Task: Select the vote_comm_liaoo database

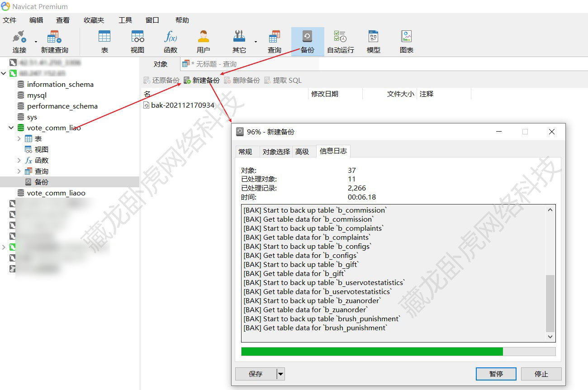Action: (x=56, y=193)
